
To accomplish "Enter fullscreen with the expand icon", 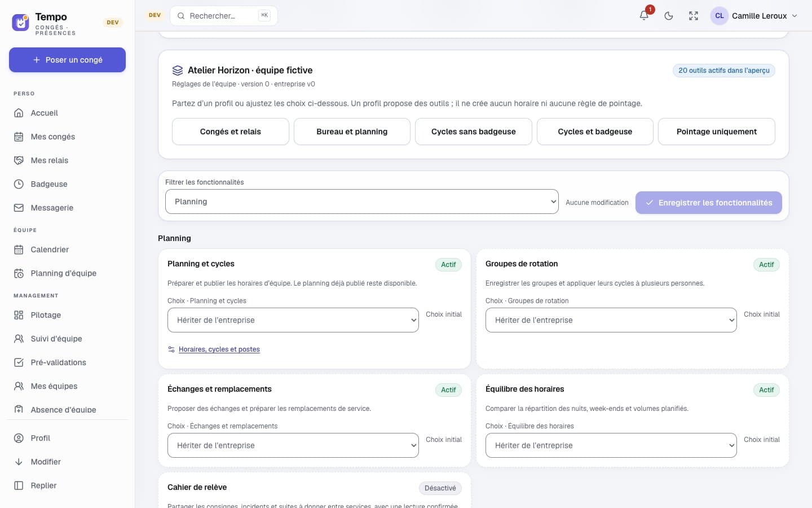I will [x=694, y=16].
